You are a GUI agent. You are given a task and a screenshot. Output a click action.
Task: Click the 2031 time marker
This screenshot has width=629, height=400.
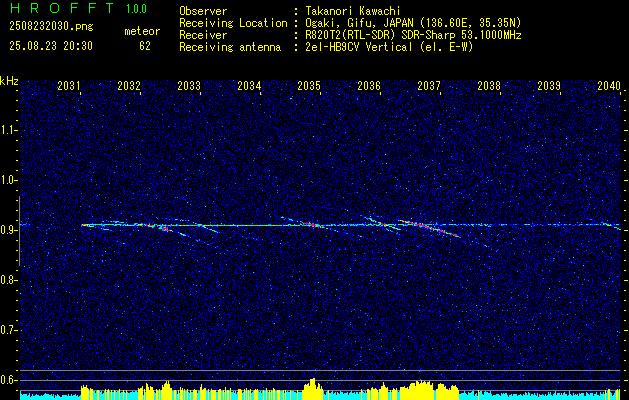point(69,85)
